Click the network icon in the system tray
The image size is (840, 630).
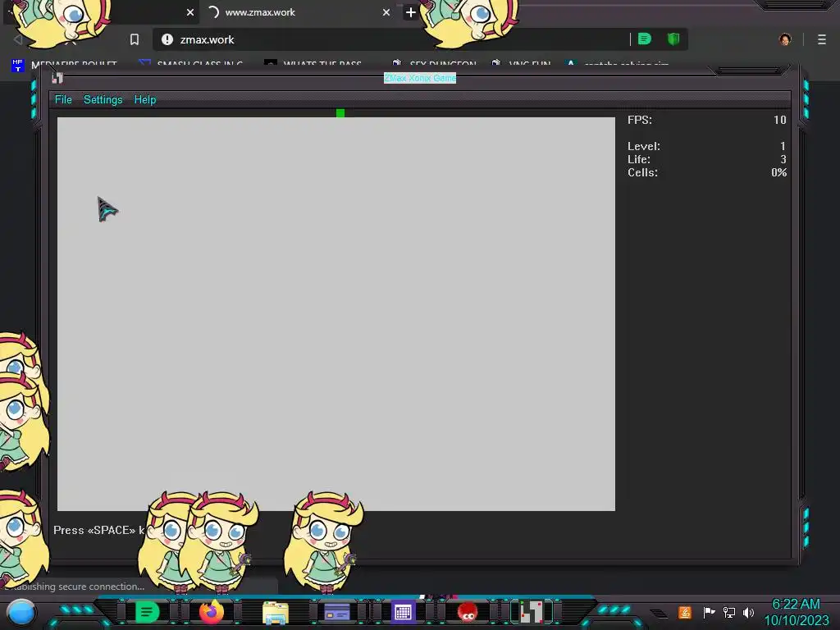coord(729,612)
